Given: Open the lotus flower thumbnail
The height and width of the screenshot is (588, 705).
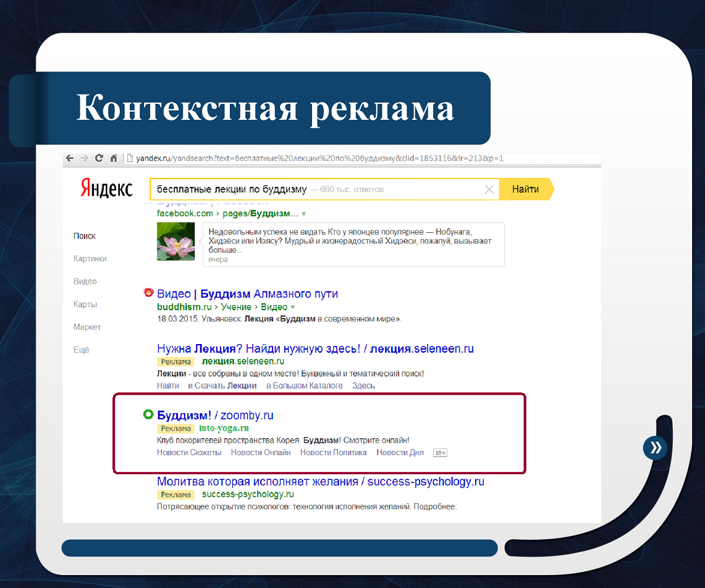Looking at the screenshot, I should (176, 241).
